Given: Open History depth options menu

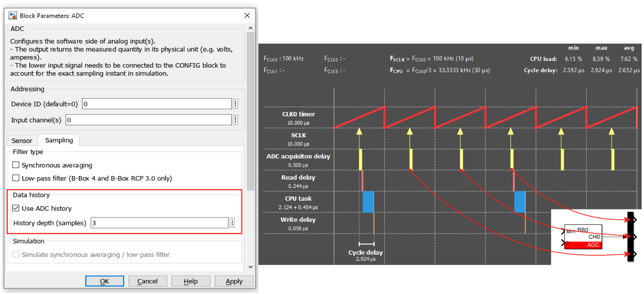Looking at the screenshot, I should click(x=232, y=223).
